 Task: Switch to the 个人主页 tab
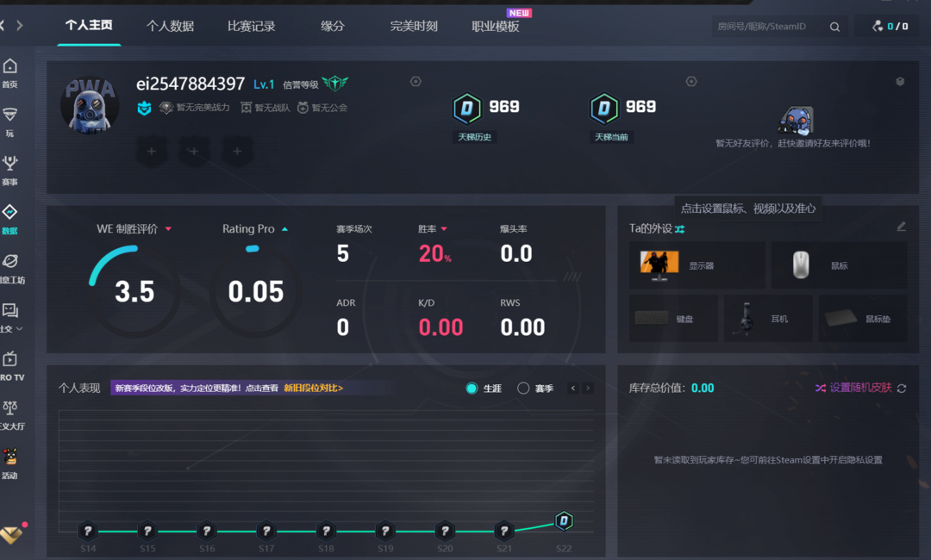(89, 26)
